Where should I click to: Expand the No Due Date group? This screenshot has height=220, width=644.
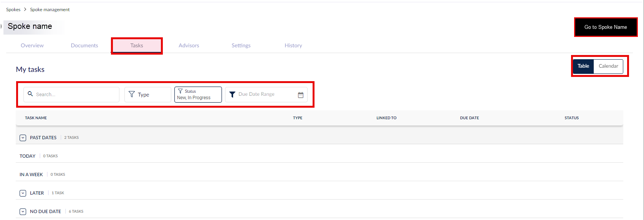pos(23,212)
